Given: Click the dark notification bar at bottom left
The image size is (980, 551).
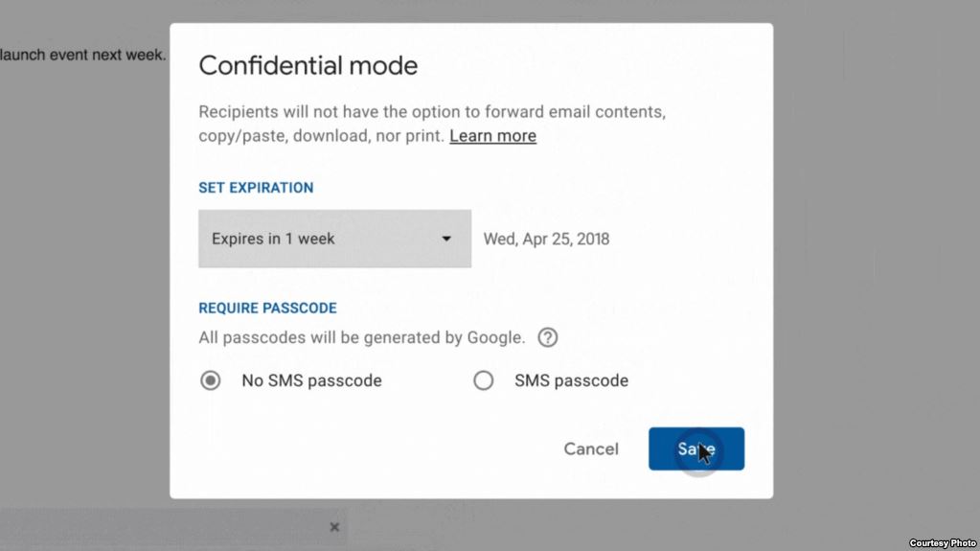Looking at the screenshot, I should (x=163, y=527).
